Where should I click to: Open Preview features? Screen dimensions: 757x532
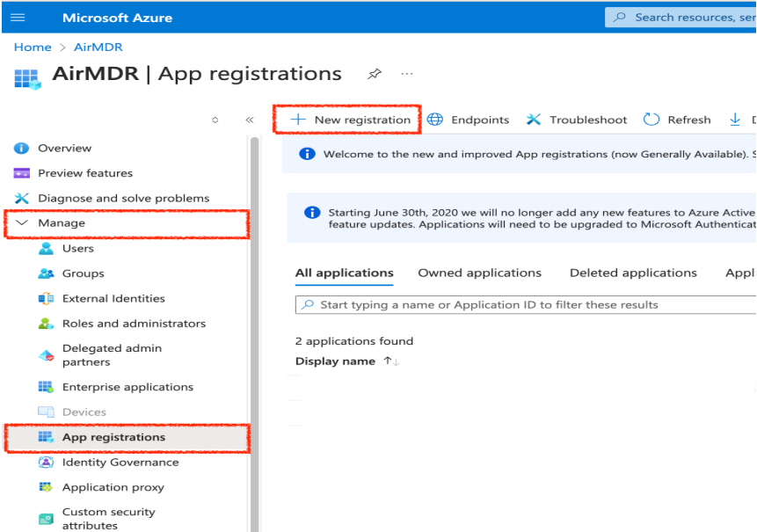click(85, 173)
